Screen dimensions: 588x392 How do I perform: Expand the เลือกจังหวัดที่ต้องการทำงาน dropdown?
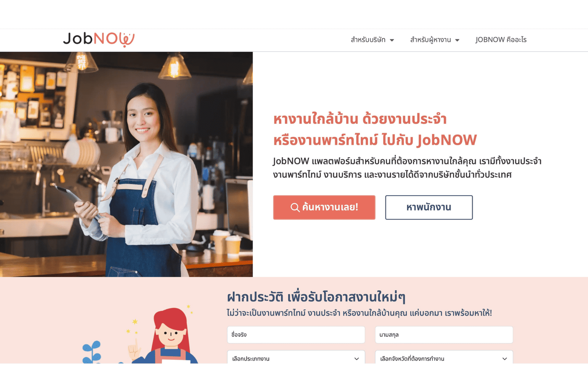point(444,357)
